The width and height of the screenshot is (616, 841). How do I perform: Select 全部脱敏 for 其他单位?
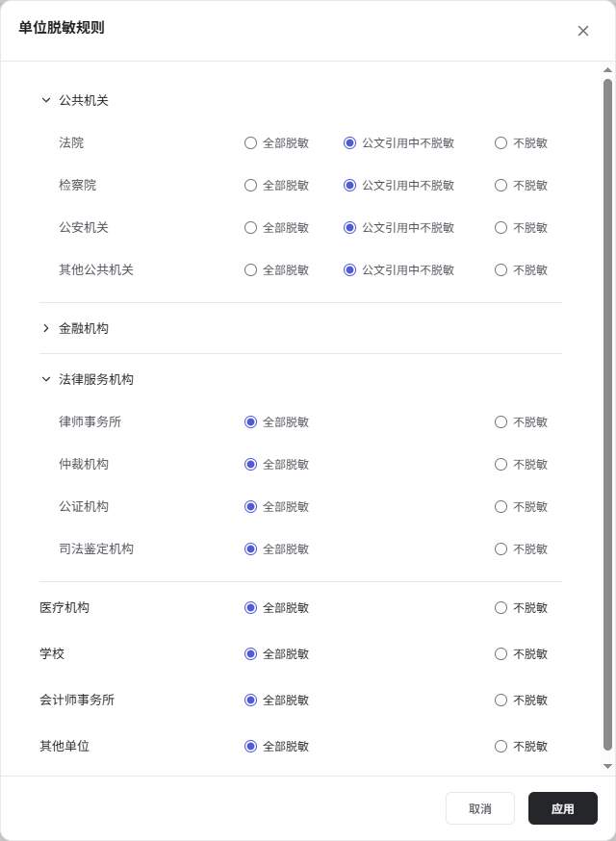250,746
